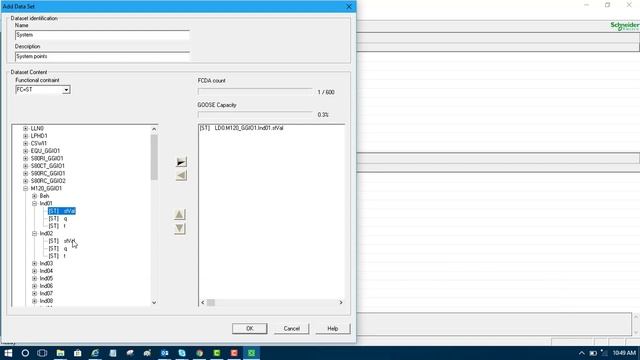Image resolution: width=640 pixels, height=360 pixels.
Task: Open Chrome from the taskbar
Action: click(200, 353)
